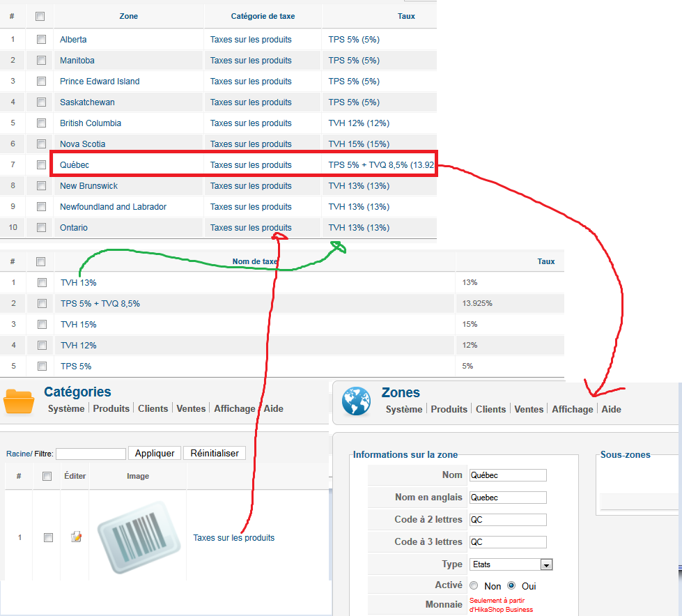The image size is (682, 616).
Task: Click the 13.925% rate value
Action: click(x=477, y=303)
